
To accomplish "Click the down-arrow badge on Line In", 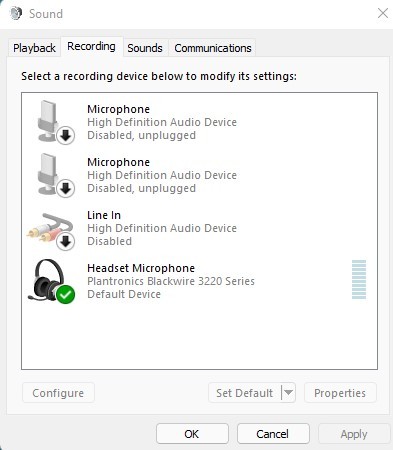I will [66, 241].
